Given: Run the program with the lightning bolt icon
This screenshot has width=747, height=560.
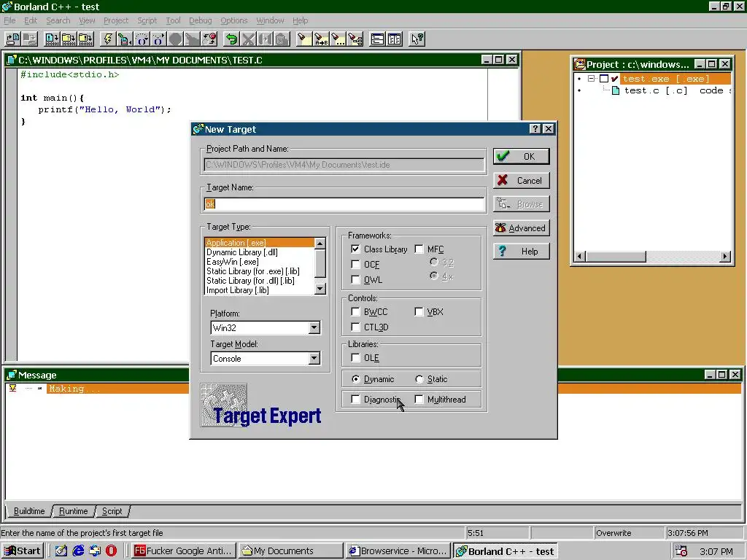Looking at the screenshot, I should [x=108, y=39].
